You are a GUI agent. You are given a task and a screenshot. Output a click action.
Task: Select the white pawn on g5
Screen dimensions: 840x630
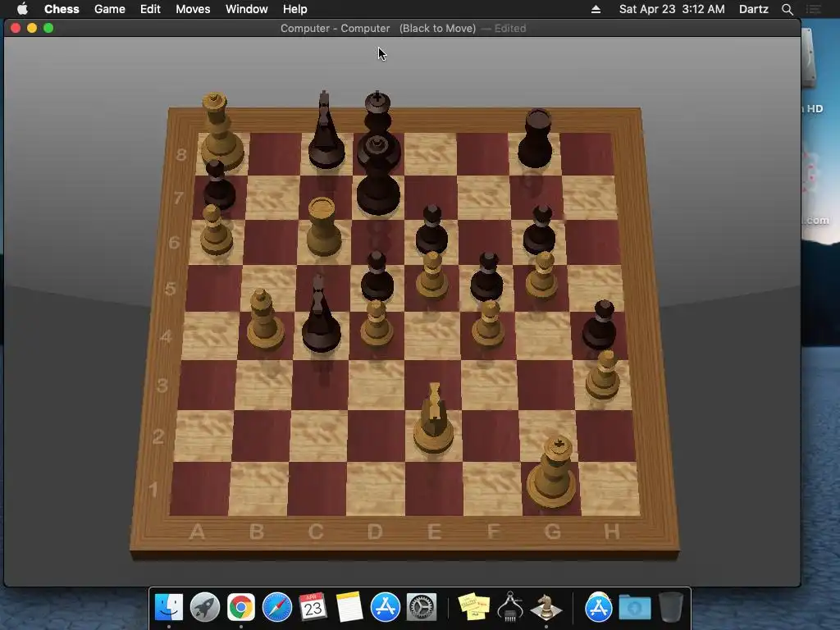point(541,276)
